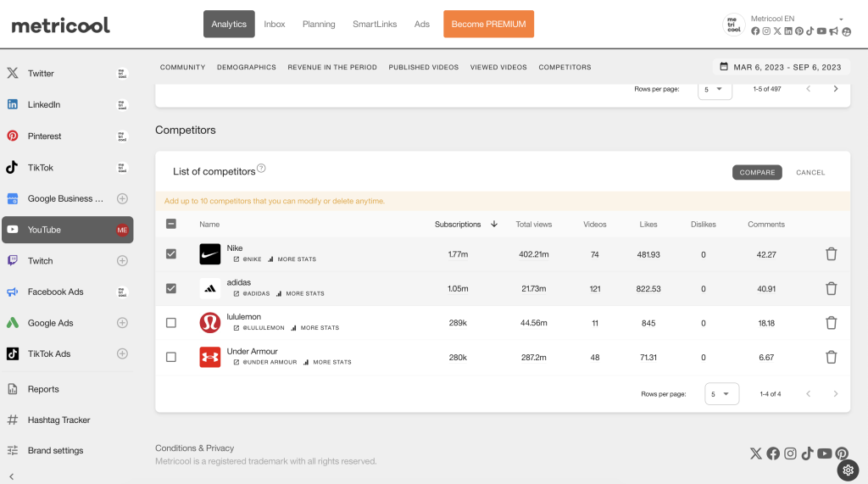Open Metricool Instagram footer icon
Image resolution: width=868 pixels, height=484 pixels.
(x=790, y=453)
